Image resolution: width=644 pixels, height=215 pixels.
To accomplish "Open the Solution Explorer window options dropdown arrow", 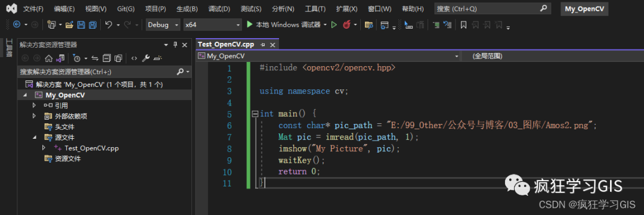I will 166,45.
